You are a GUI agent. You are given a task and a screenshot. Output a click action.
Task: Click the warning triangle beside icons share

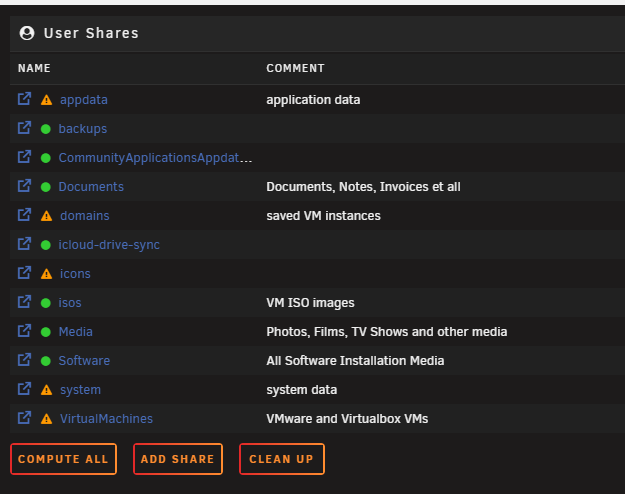47,274
